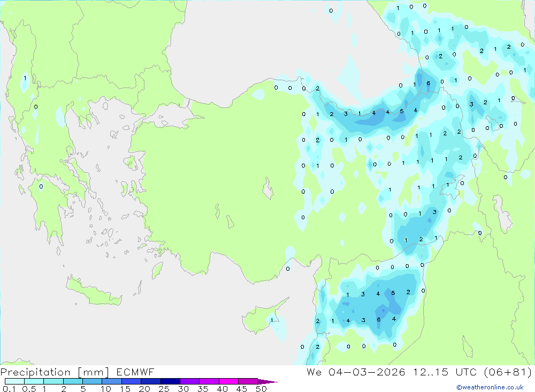Click the legend label '0.5'
This screenshot has width=535, height=392.
29,389
